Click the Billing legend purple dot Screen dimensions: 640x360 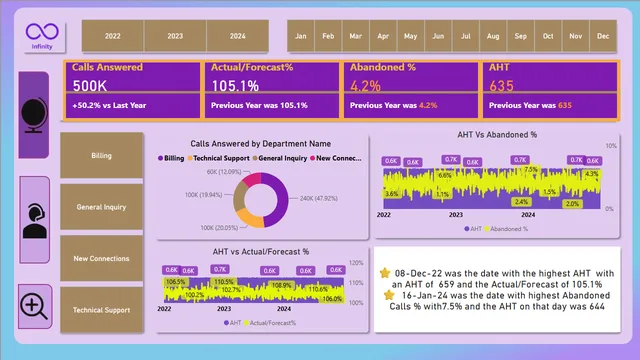(160, 158)
